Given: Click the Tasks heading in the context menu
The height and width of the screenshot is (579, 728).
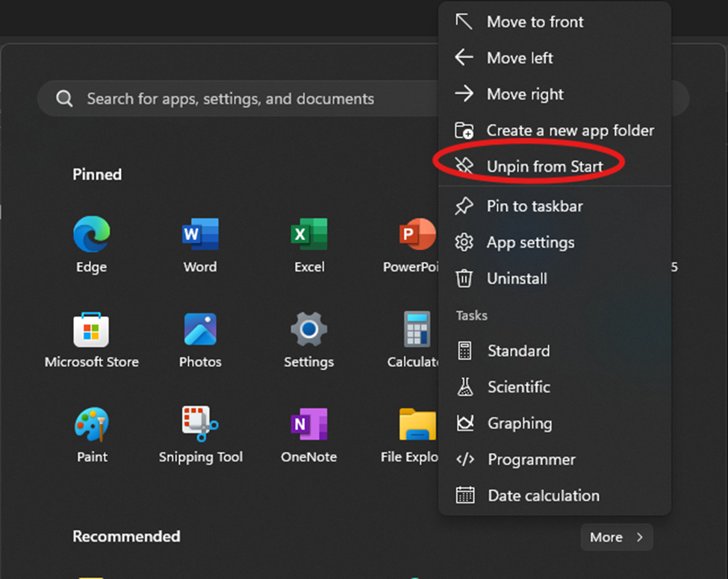Looking at the screenshot, I should coord(472,316).
